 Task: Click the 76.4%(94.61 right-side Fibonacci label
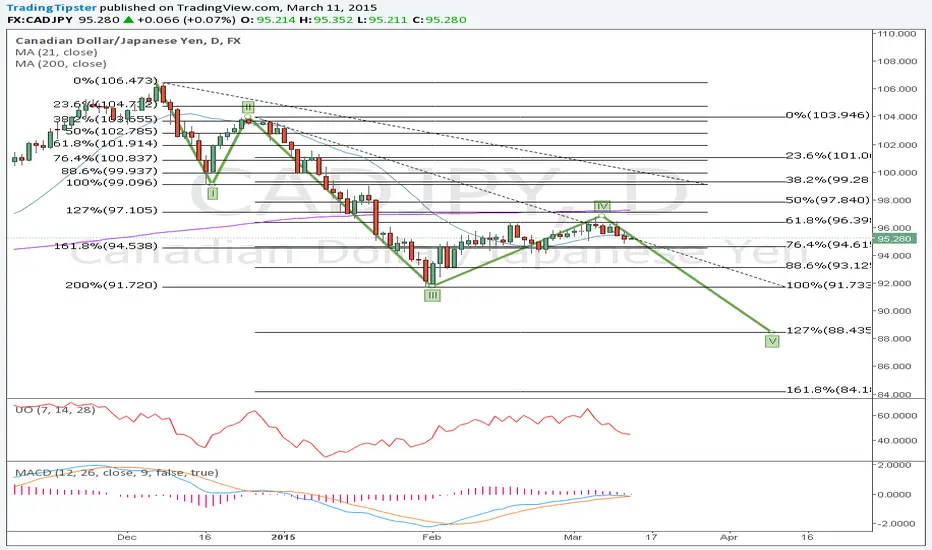(829, 244)
